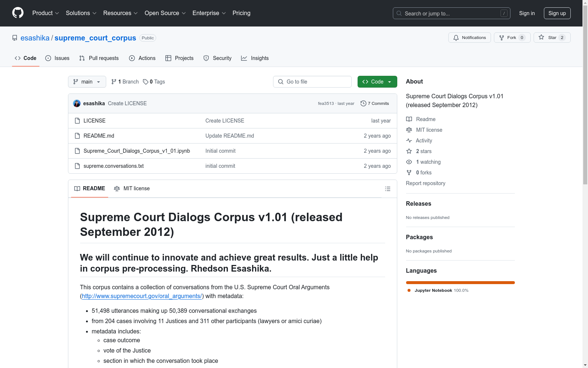588x368 pixels.
Task: Open the Pricing page
Action: click(241, 13)
